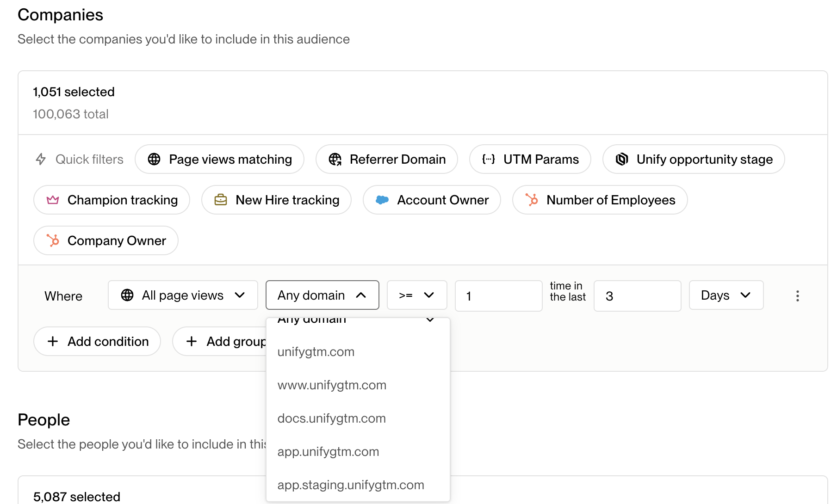Click the crown icon in Champion tracking
Viewport: 831px width, 504px height.
53,200
